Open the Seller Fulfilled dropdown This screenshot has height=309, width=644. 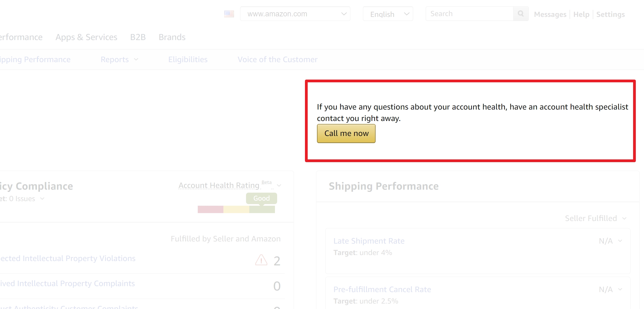596,218
